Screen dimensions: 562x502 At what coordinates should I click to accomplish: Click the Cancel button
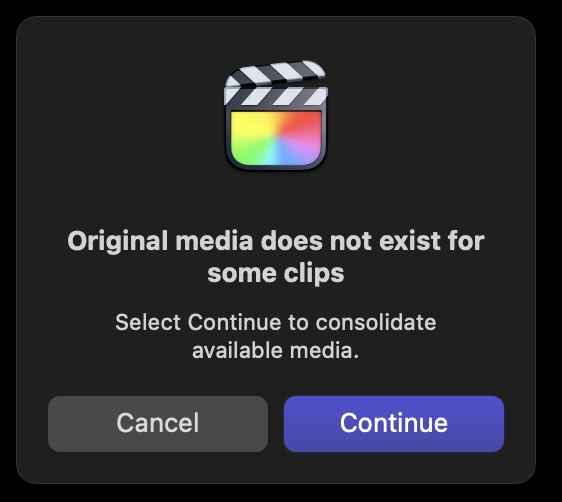158,424
